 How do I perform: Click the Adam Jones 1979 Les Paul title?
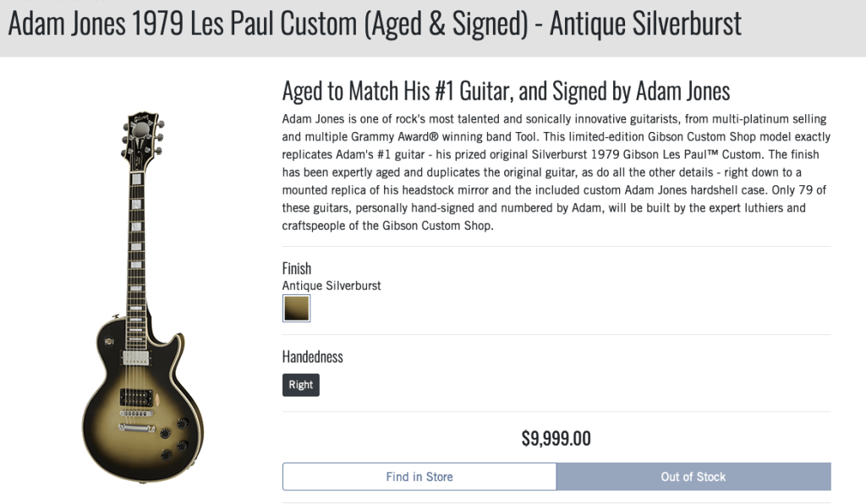375,24
